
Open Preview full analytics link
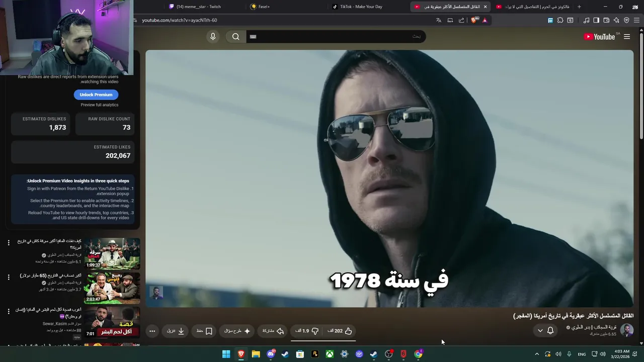pos(100,105)
